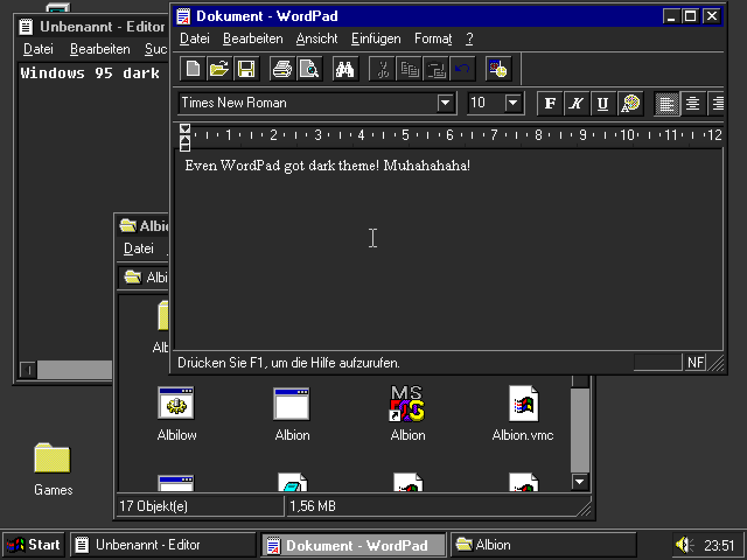Open Datei menu in the Editor window

pos(38,49)
